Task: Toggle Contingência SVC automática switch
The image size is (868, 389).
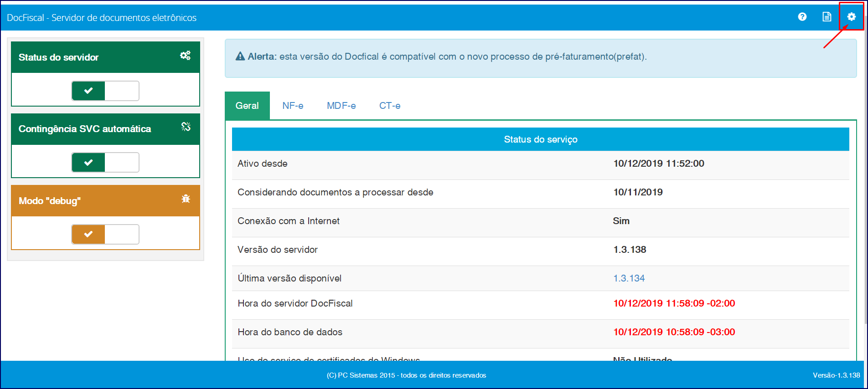Action: coord(105,162)
